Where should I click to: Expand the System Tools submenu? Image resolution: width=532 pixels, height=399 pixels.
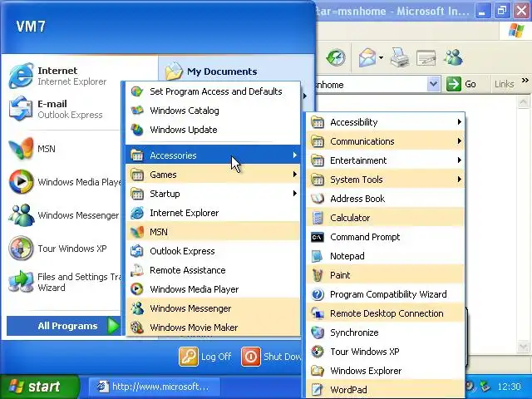[385, 180]
